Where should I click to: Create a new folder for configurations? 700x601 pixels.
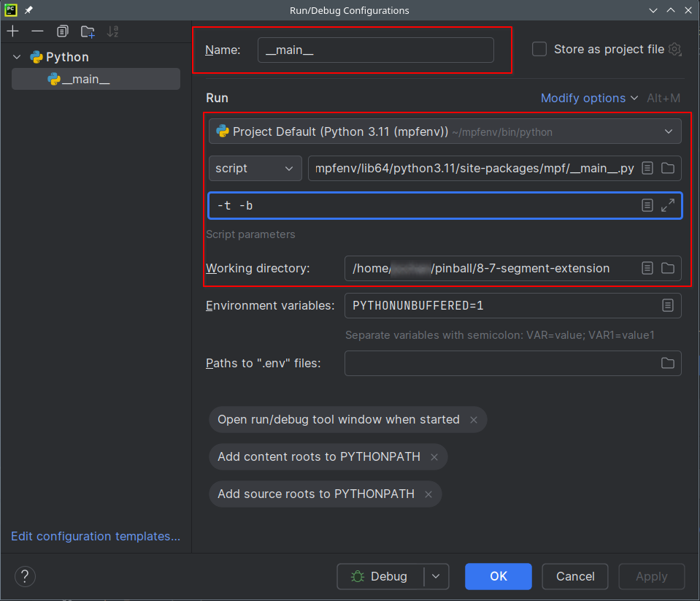point(87,31)
